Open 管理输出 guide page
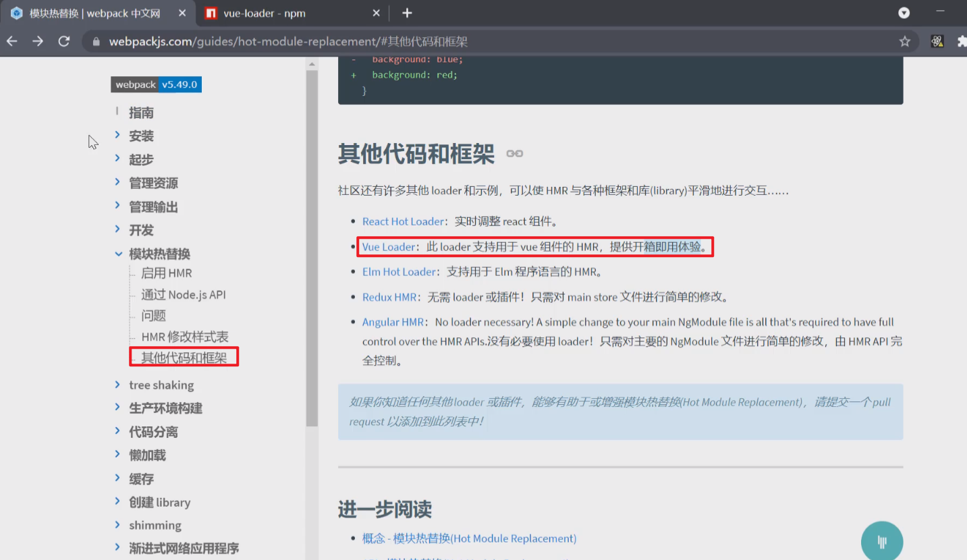Image resolution: width=967 pixels, height=560 pixels. click(x=153, y=207)
